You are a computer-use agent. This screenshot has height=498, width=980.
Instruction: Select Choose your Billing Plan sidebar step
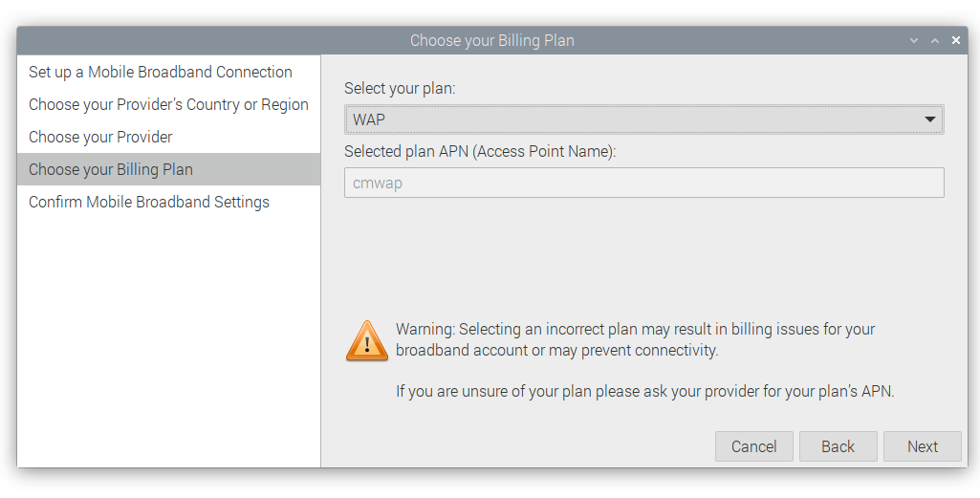[x=111, y=169]
